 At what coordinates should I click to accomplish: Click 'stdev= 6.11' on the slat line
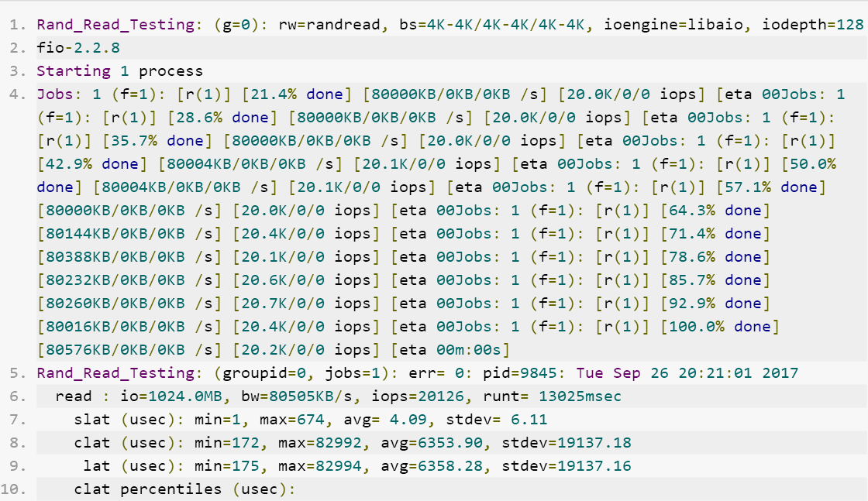pos(497,420)
